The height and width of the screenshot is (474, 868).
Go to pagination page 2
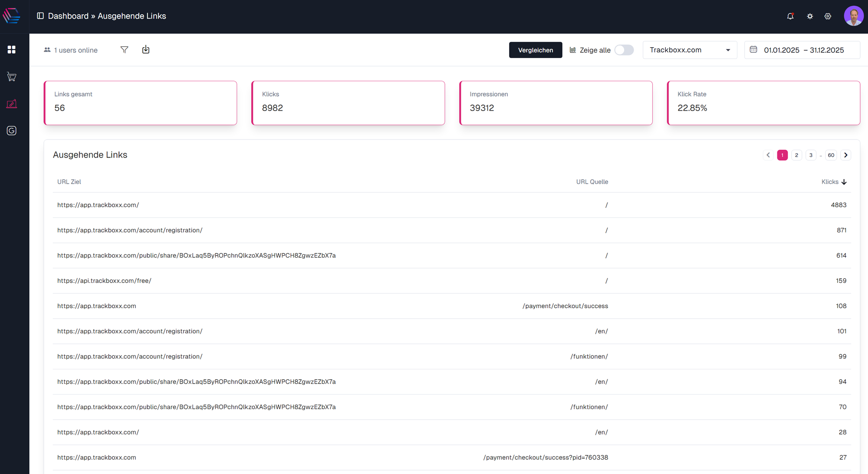point(796,155)
